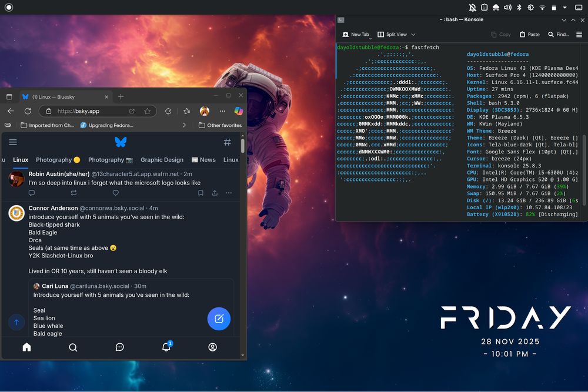Click the Bluesky butterfly logo in the page header
Screen dimensions: 588x392
(x=121, y=142)
